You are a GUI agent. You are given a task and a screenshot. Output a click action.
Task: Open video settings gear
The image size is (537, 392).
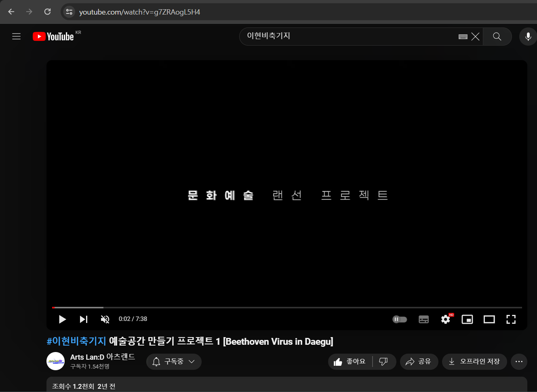[x=445, y=319]
